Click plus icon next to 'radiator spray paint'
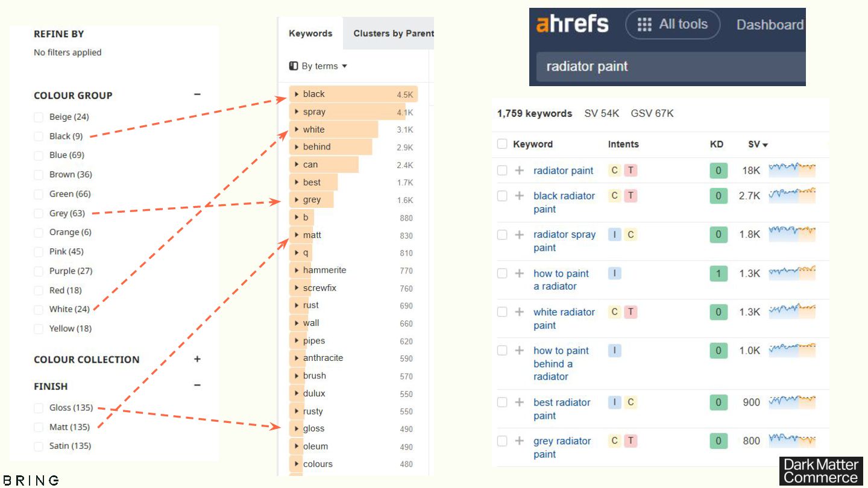The image size is (868, 488). point(519,234)
